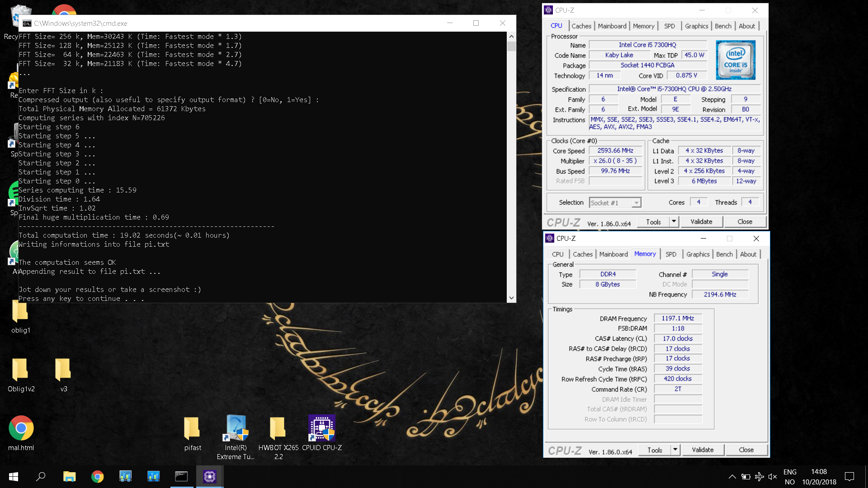Show hidden system tray icons
The width and height of the screenshot is (868, 488).
(732, 476)
